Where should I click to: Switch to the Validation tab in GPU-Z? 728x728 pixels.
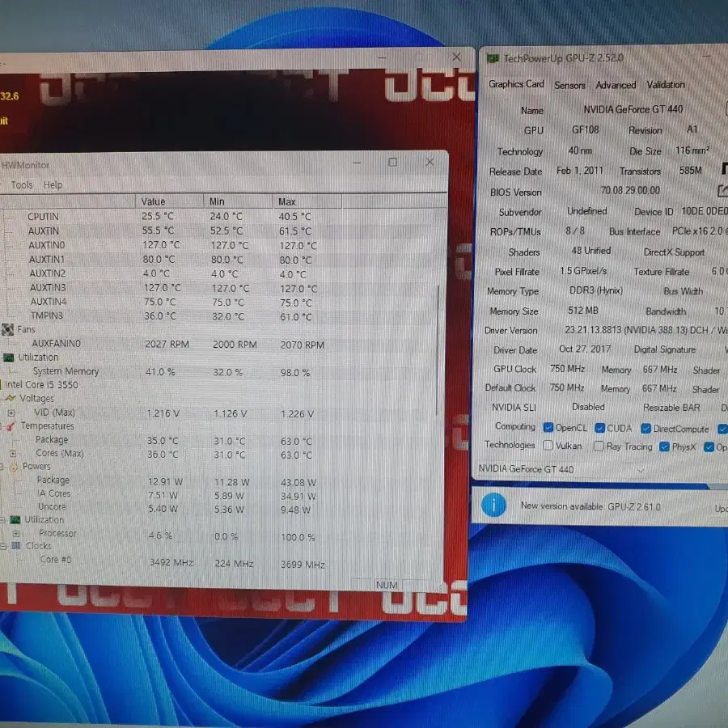point(666,84)
